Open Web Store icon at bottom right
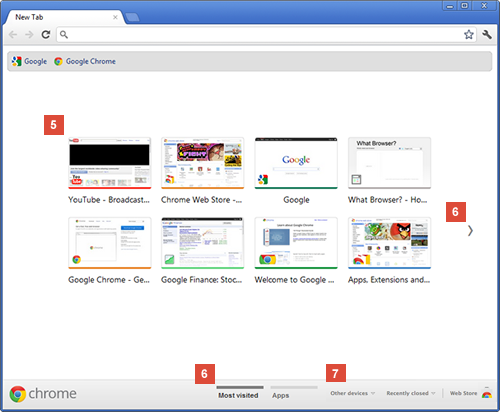This screenshot has height=412, width=500. pos(487,394)
